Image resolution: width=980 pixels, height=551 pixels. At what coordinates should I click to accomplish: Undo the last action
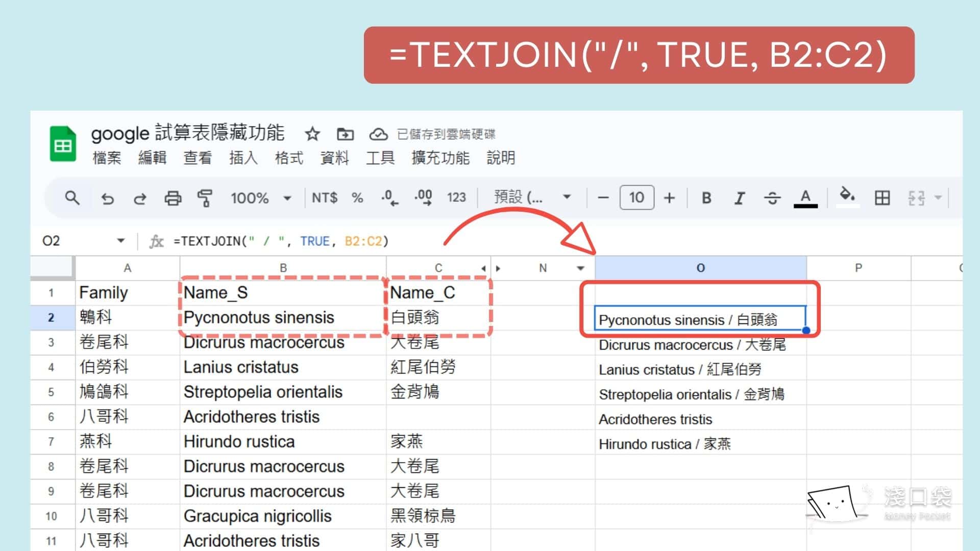[x=108, y=198]
